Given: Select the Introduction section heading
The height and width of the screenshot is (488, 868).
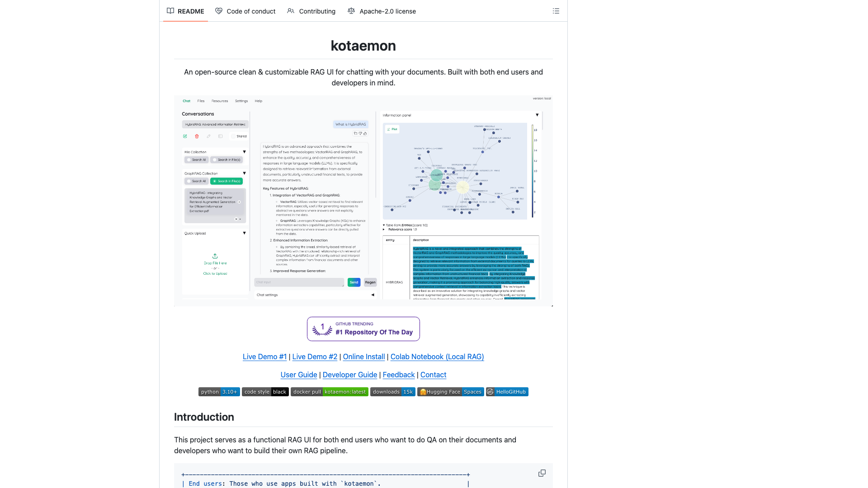Looking at the screenshot, I should point(204,417).
